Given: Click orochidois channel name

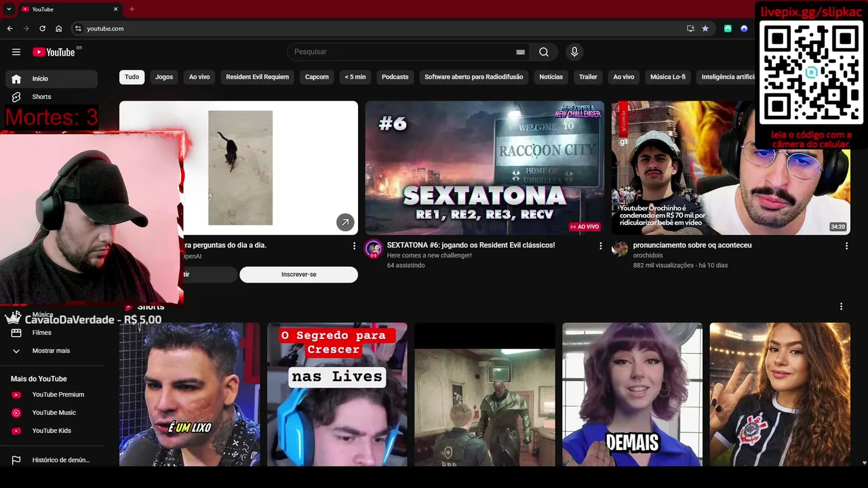Looking at the screenshot, I should [648, 256].
